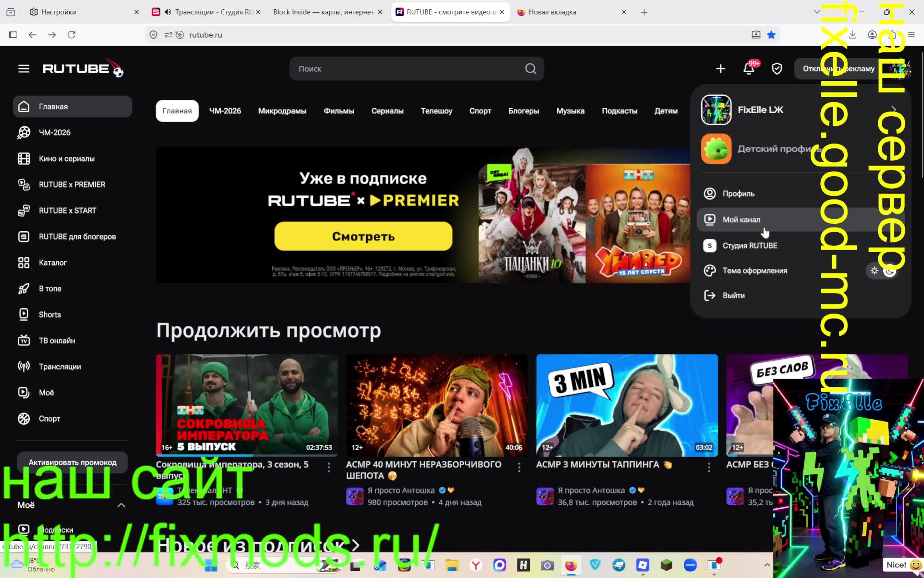This screenshot has height=578, width=924.
Task: Click the shield check icon in header
Action: click(x=777, y=69)
